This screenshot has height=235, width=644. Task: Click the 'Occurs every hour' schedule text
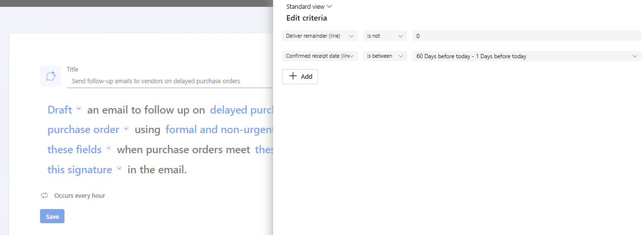[80, 195]
